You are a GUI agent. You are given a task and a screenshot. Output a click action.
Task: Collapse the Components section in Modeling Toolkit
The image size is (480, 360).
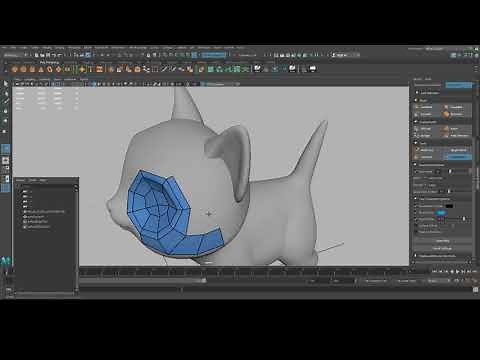click(x=416, y=122)
